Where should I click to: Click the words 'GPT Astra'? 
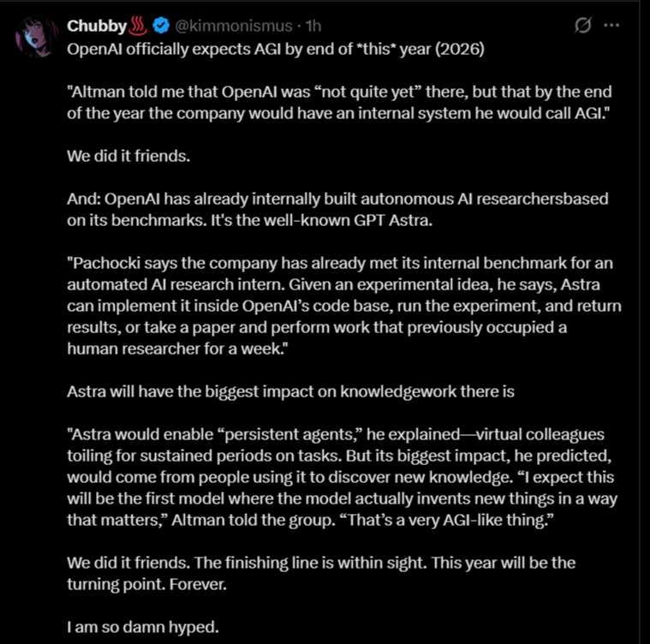coord(393,220)
